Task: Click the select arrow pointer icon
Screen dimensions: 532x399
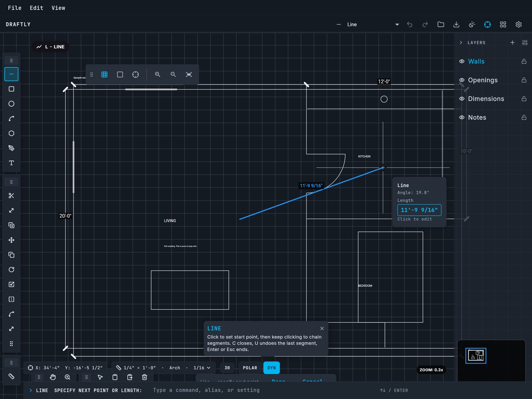Action: pyautogui.click(x=100, y=377)
